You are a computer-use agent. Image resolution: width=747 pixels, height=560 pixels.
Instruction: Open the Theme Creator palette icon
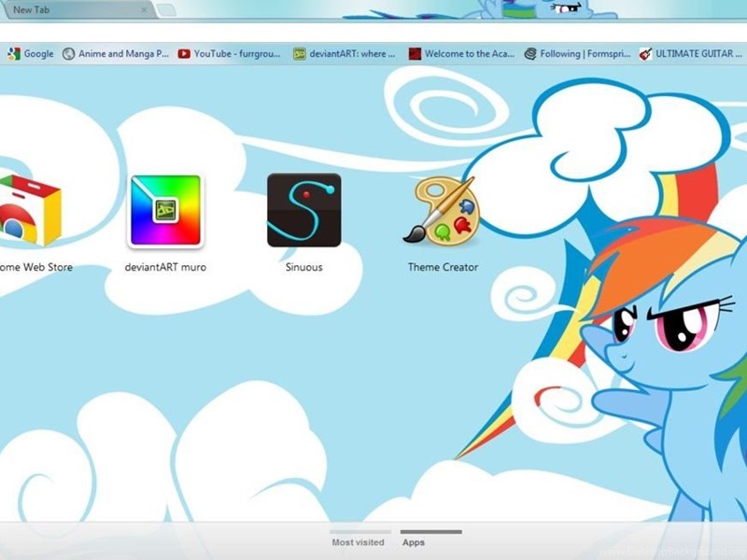tap(443, 211)
